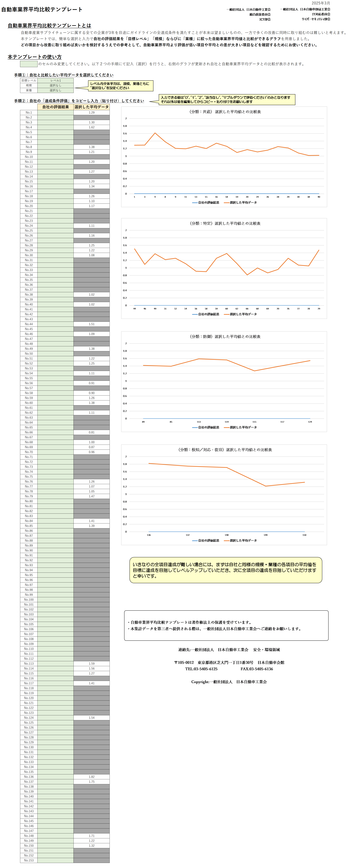Click 選択した平均データ legend in 検知／対応・復旧 chart
This screenshot has width=353, height=868.
click(x=240, y=541)
